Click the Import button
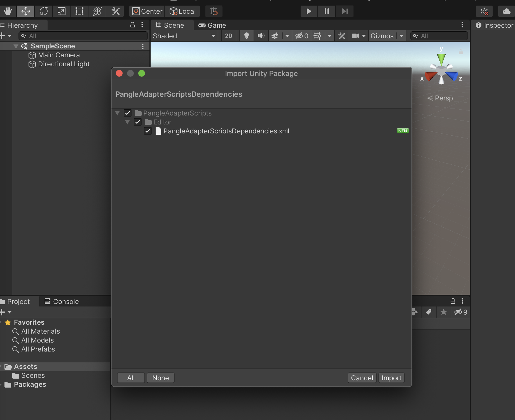The image size is (515, 420). pyautogui.click(x=391, y=378)
